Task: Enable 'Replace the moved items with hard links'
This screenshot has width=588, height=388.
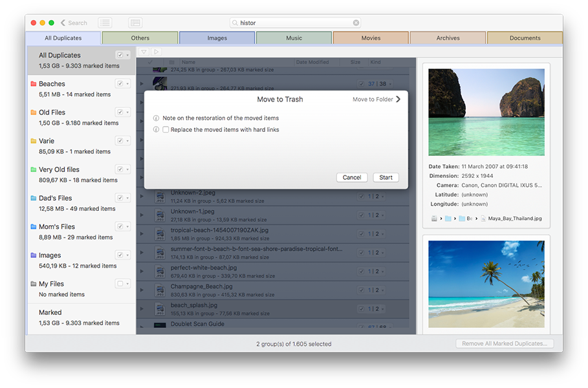Action: [x=166, y=130]
